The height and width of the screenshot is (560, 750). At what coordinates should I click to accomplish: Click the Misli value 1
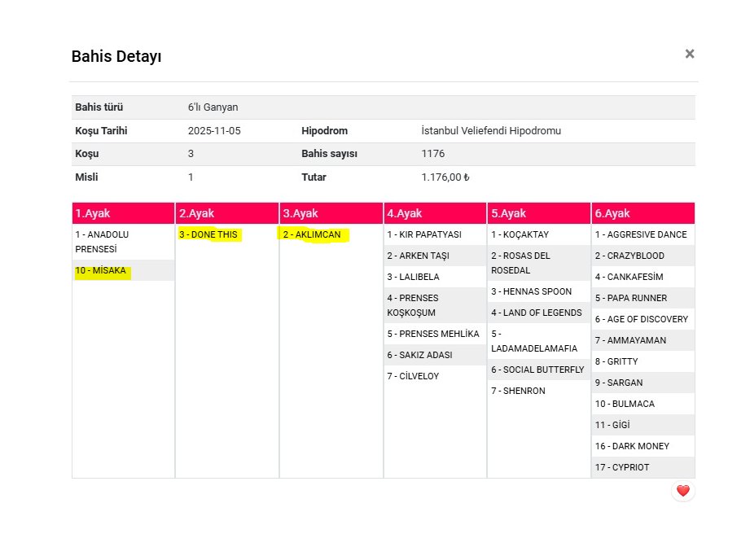click(191, 177)
